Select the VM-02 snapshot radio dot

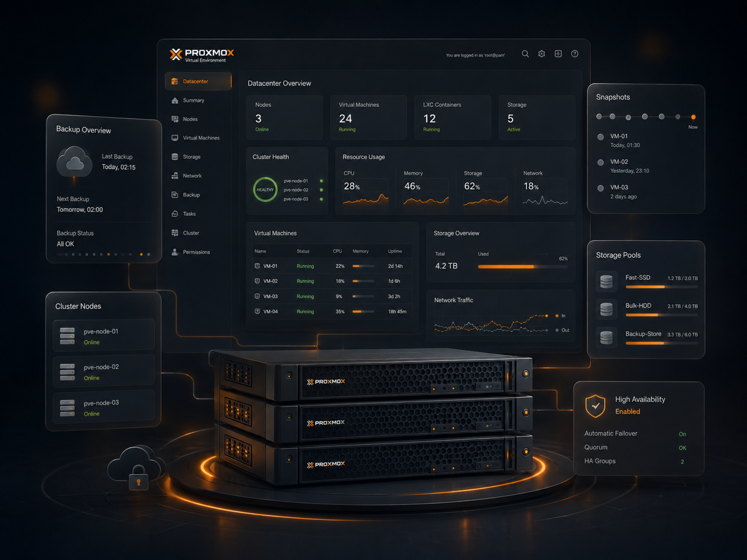[x=600, y=162]
